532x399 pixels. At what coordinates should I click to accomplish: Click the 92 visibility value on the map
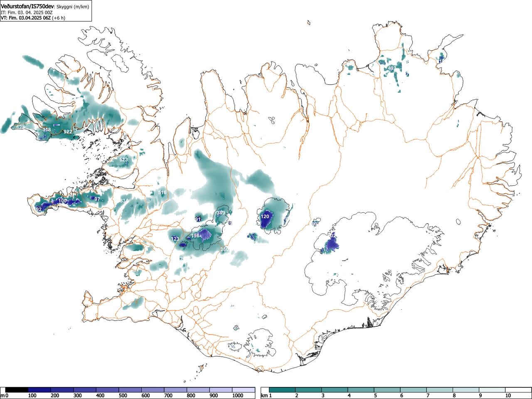(39, 209)
